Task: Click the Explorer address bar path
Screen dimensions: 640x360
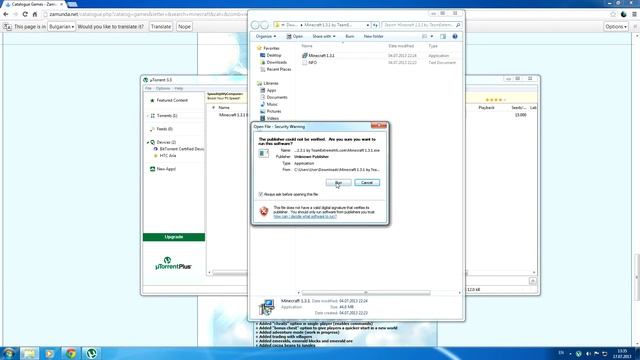Action: coord(322,25)
